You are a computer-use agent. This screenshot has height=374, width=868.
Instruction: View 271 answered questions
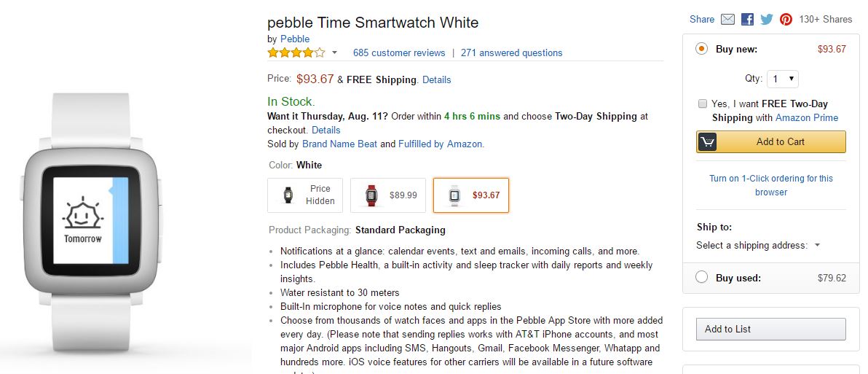point(511,52)
